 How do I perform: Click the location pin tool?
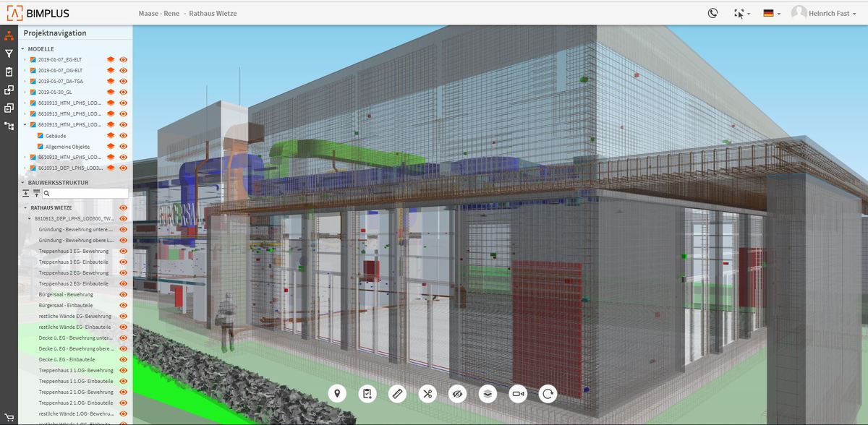tap(336, 394)
